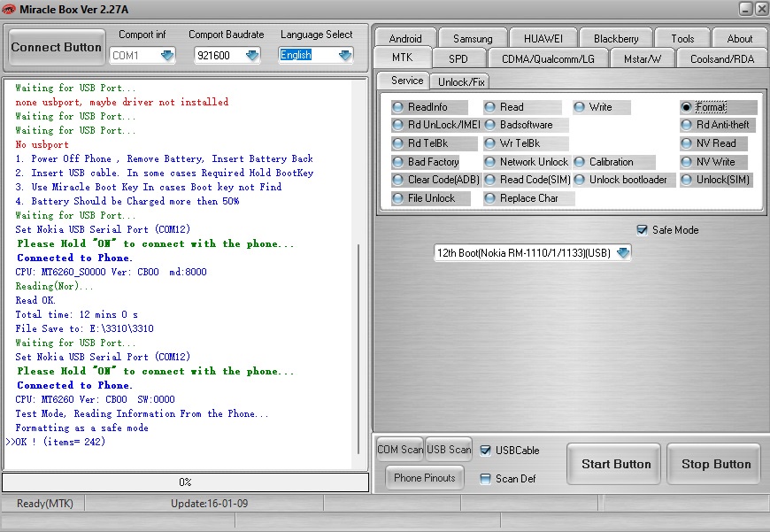The image size is (770, 532).
Task: Switch to the Android tab
Action: point(405,38)
